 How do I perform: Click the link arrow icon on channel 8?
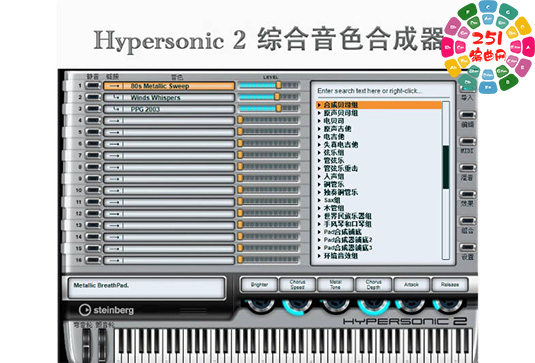click(115, 167)
